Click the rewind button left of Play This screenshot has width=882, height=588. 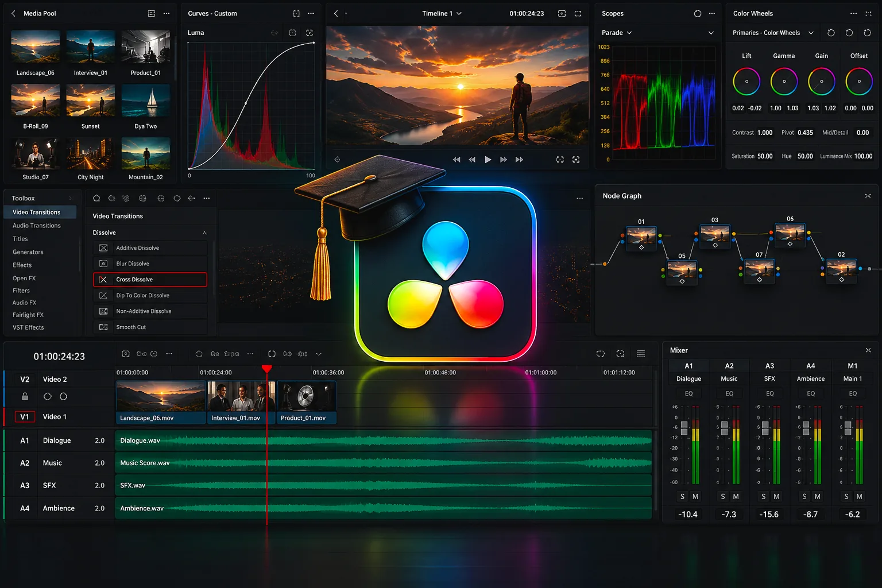point(472,160)
